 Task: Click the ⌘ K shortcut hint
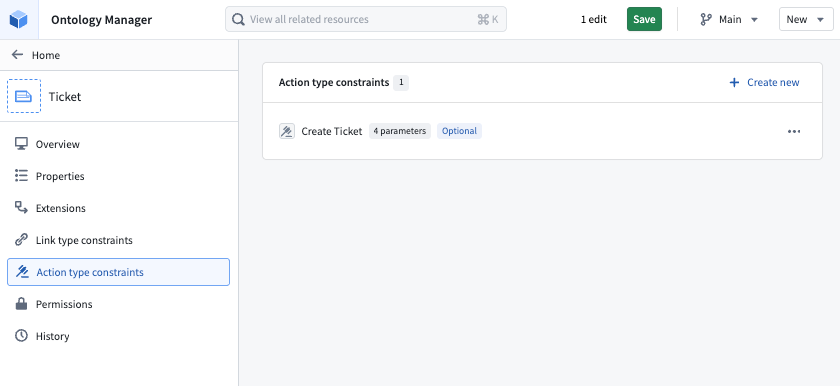(488, 19)
